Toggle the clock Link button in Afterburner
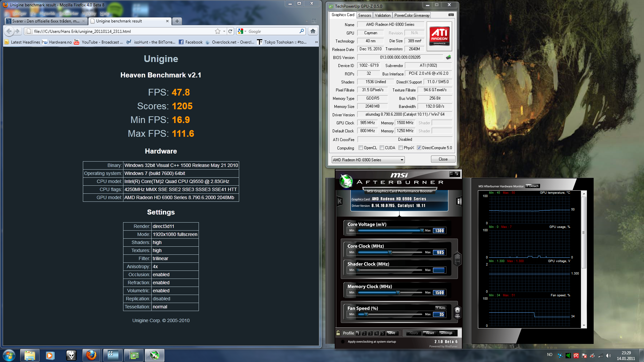This screenshot has width=644, height=362. (x=457, y=259)
